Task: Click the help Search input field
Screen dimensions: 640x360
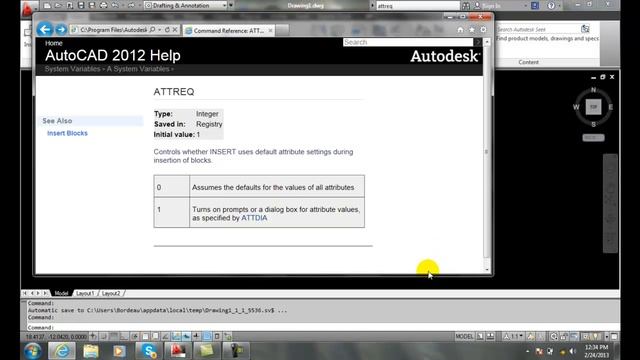Action: pyautogui.click(x=408, y=42)
